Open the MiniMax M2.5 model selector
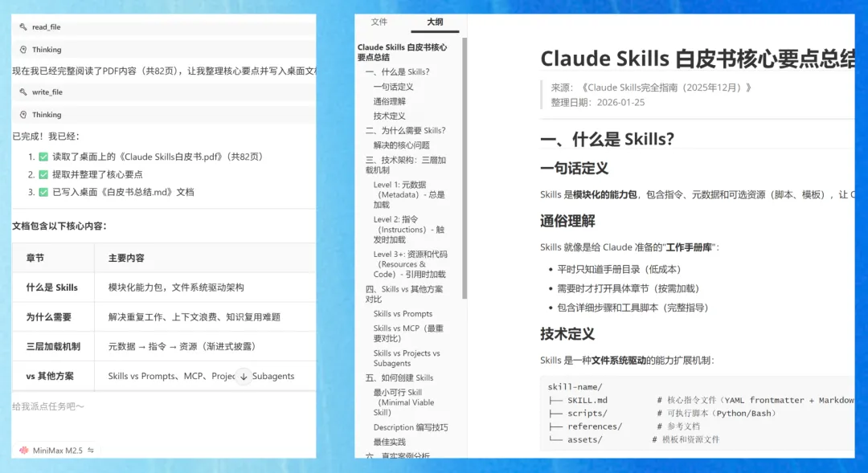The width and height of the screenshot is (868, 473). tap(58, 451)
